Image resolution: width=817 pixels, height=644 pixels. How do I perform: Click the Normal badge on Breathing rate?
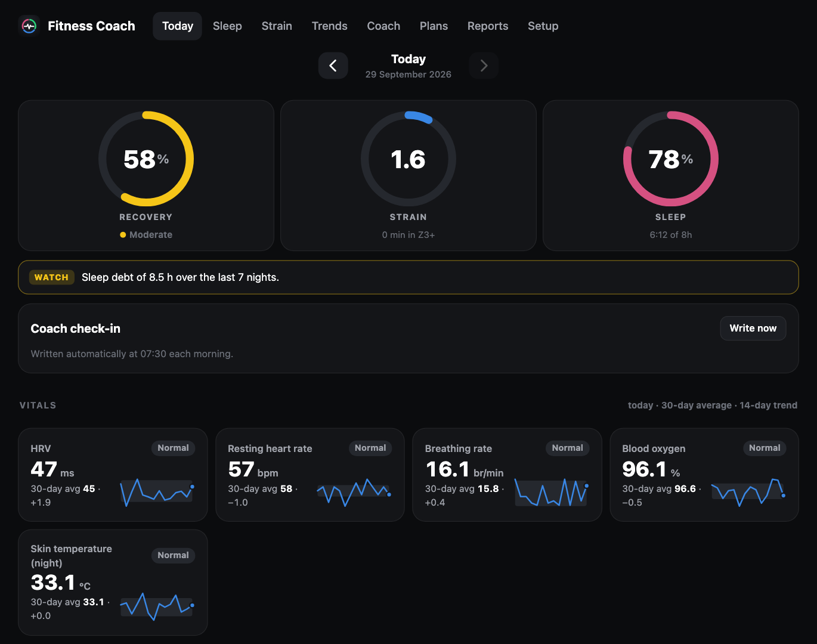pos(567,448)
